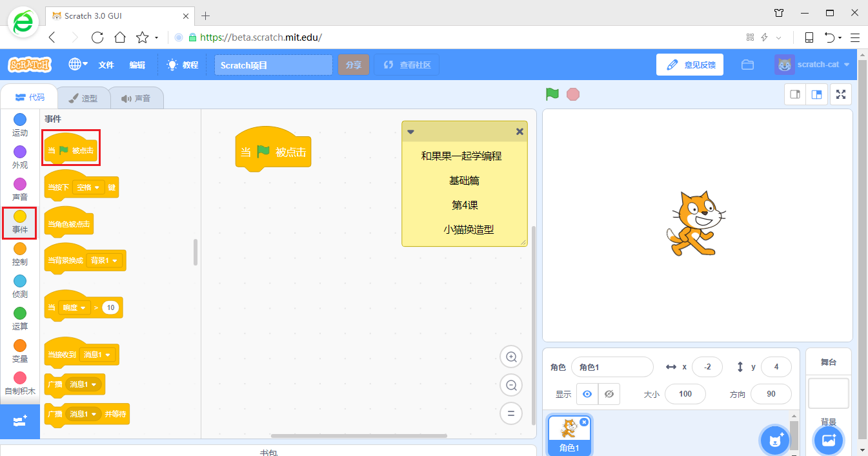Click the 分享 share button
The image size is (868, 456).
353,65
